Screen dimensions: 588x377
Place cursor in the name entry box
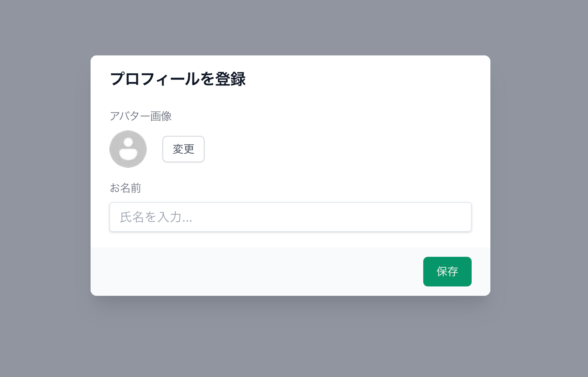(x=290, y=217)
